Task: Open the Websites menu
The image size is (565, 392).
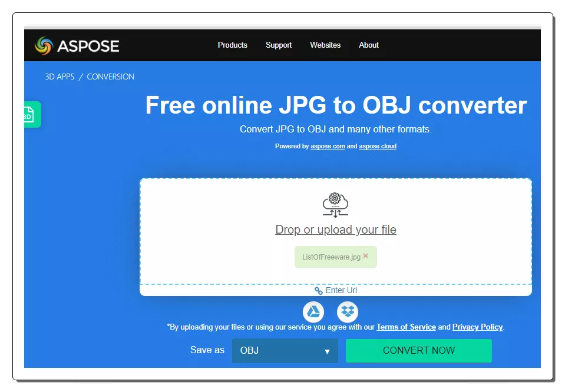Action: point(325,45)
